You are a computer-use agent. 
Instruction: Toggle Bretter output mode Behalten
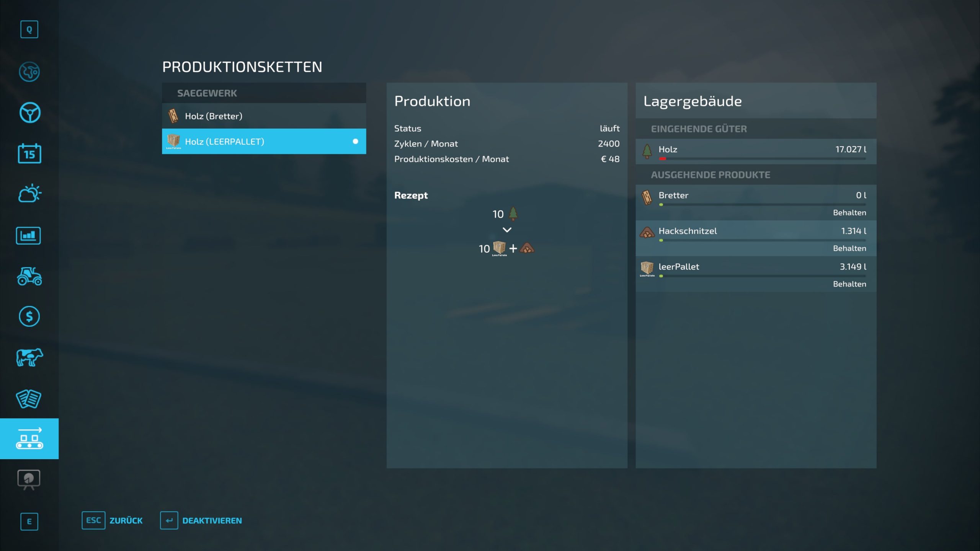(849, 213)
